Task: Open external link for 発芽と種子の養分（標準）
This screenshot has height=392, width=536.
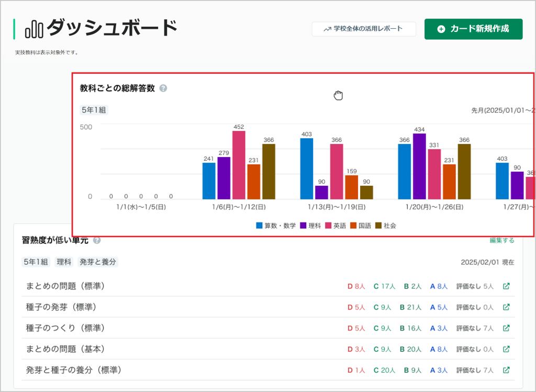Action: click(x=506, y=370)
